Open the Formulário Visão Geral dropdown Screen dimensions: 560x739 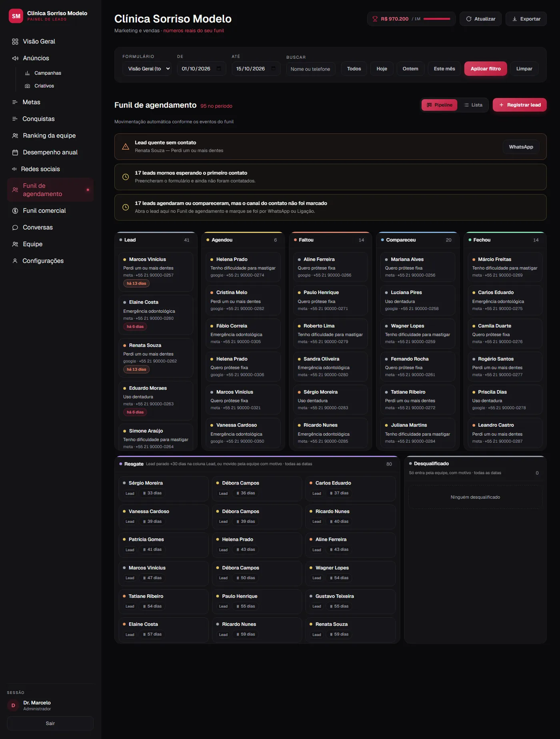147,69
